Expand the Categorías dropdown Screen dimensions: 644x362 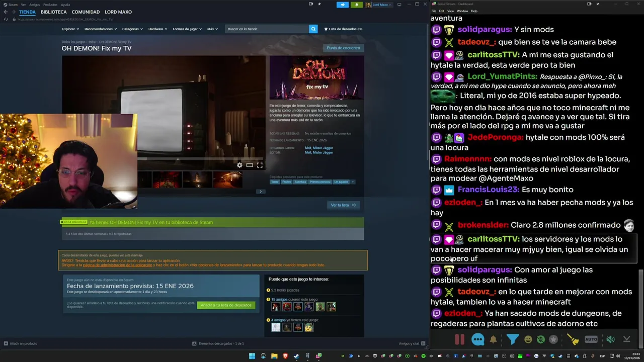click(132, 29)
